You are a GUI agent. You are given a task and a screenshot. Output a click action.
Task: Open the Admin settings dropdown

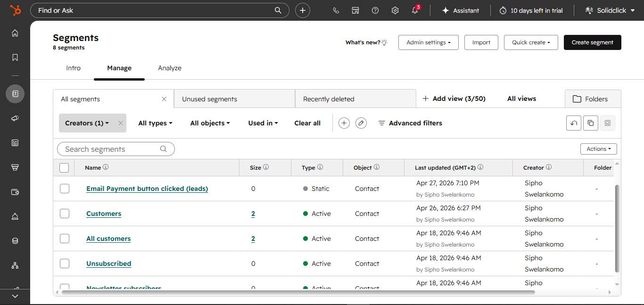(429, 42)
